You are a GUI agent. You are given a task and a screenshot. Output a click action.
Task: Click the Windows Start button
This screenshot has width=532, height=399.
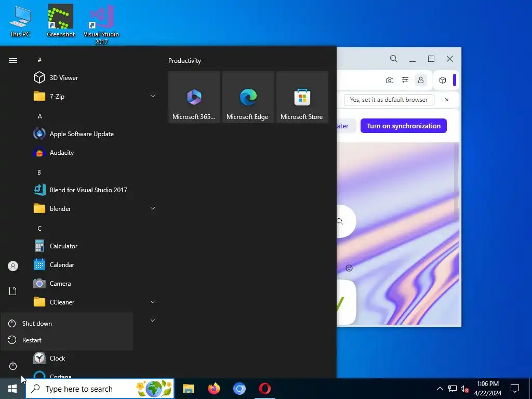[12, 389]
